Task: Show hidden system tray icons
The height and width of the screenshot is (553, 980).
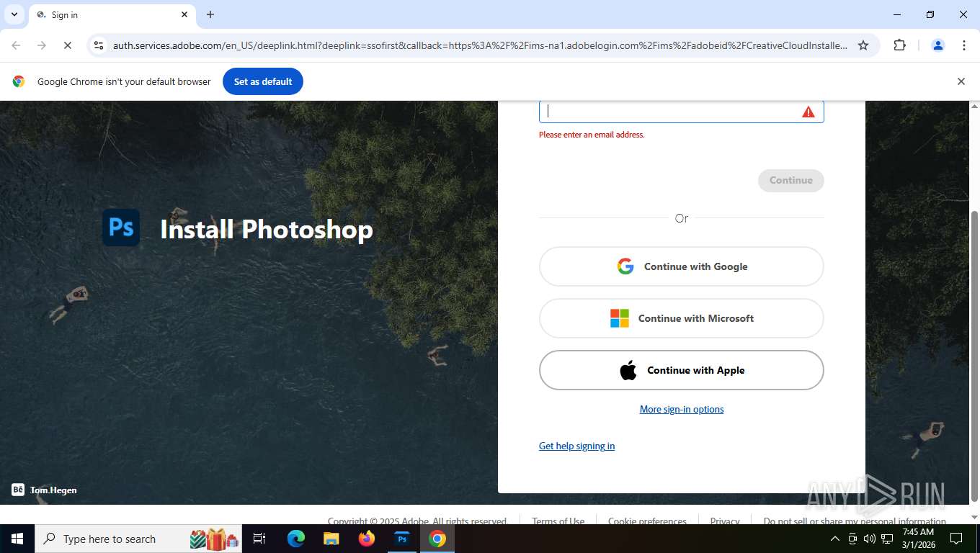Action: pos(835,539)
